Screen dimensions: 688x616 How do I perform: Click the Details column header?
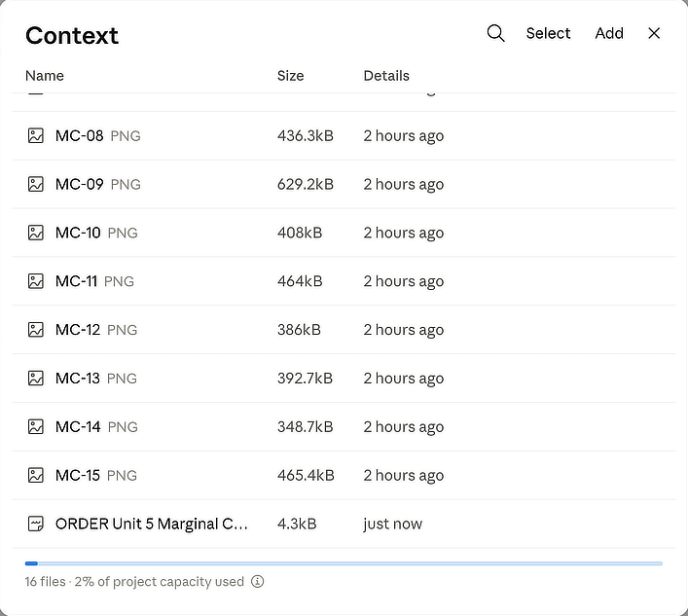[x=386, y=76]
